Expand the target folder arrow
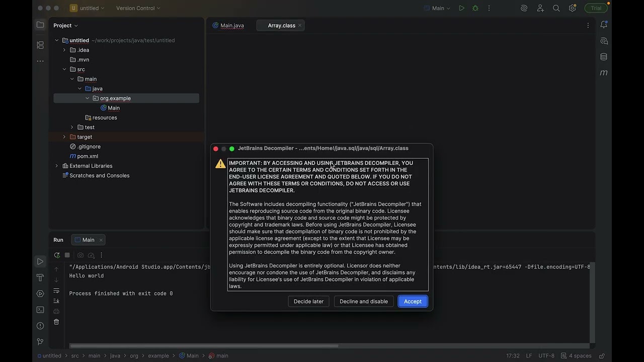Screen dimensions: 644x362 (x=64, y=137)
